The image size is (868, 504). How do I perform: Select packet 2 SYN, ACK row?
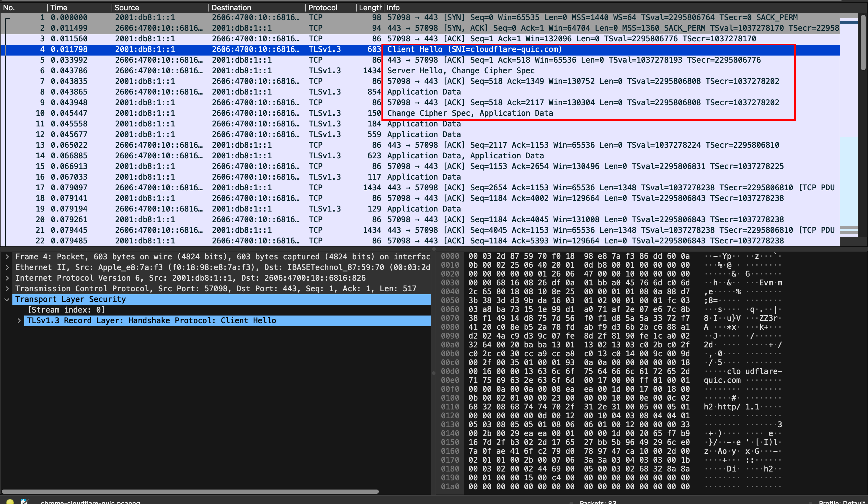[x=420, y=28]
